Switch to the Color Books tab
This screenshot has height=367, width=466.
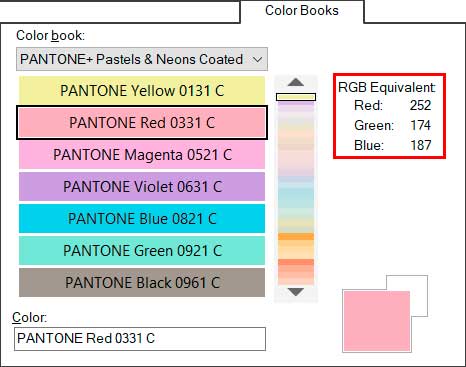pyautogui.click(x=302, y=11)
